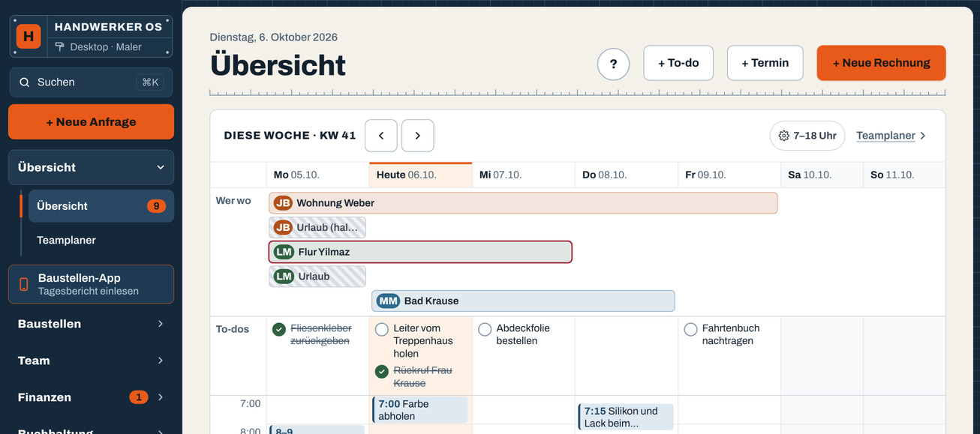The height and width of the screenshot is (434, 980).
Task: Click the Dienstag, 6. Oktober 2026 date text
Action: point(273,37)
